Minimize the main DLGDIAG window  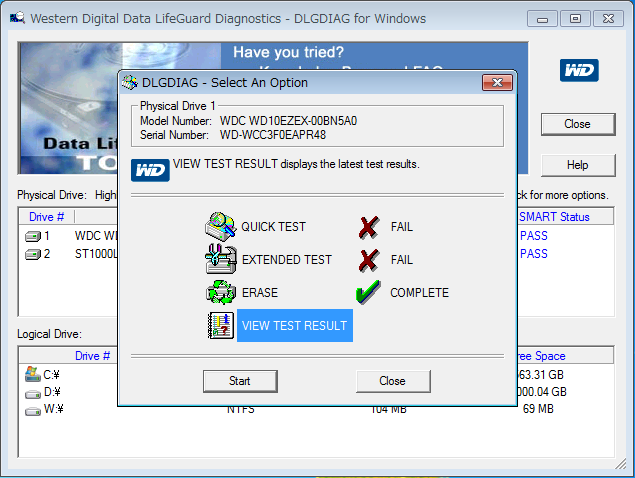click(x=543, y=19)
